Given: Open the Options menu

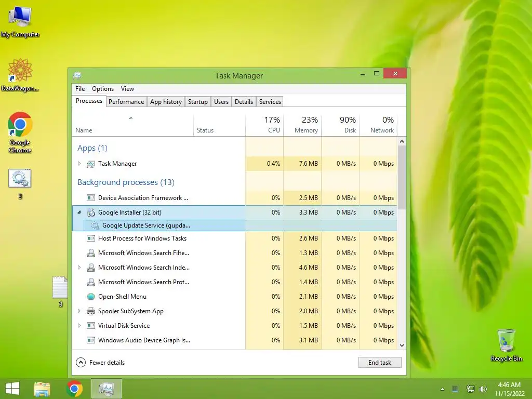Looking at the screenshot, I should (x=103, y=89).
